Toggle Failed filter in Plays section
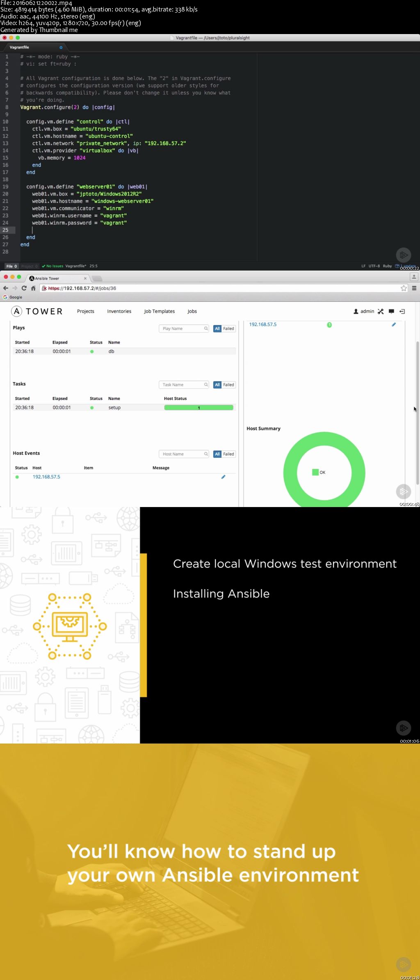This screenshot has height=980, width=420. click(x=228, y=328)
